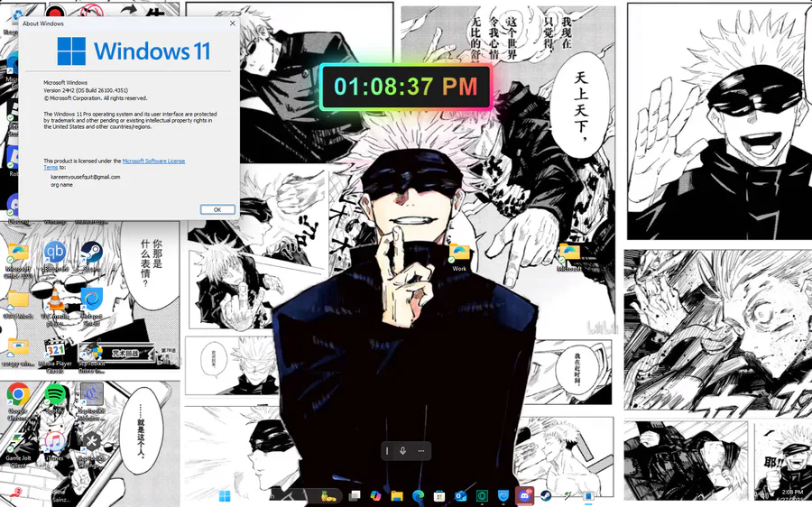The width and height of the screenshot is (812, 507).
Task: Open Outlook from the taskbar
Action: click(460, 496)
